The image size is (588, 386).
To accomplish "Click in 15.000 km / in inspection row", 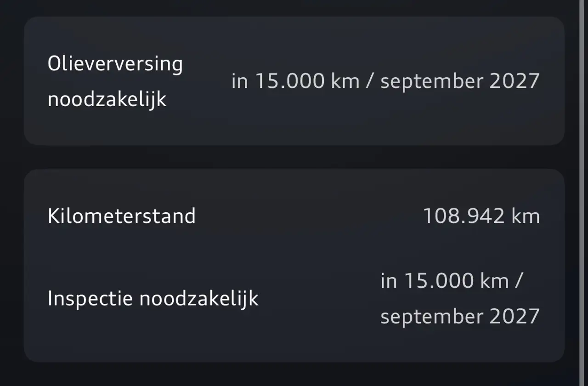I will click(452, 280).
